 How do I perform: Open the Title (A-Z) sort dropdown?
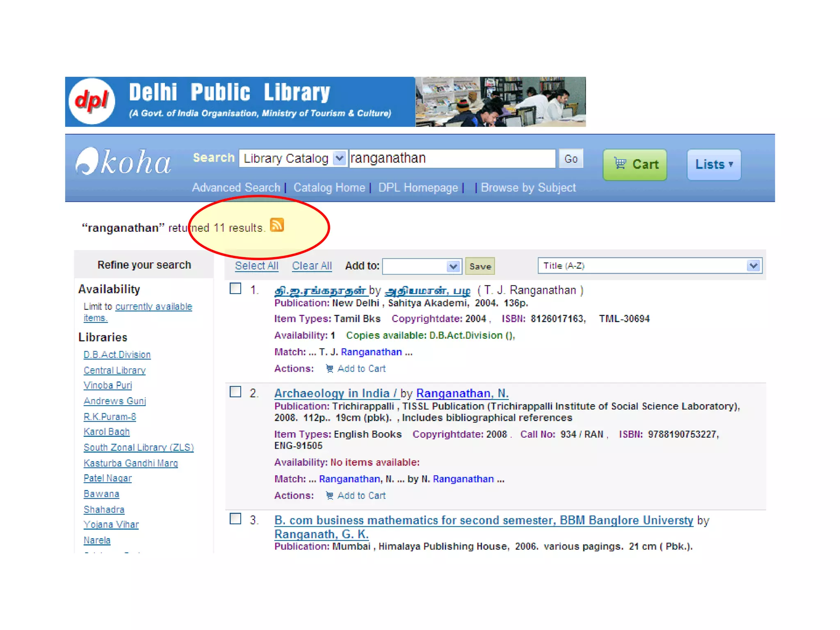(650, 266)
